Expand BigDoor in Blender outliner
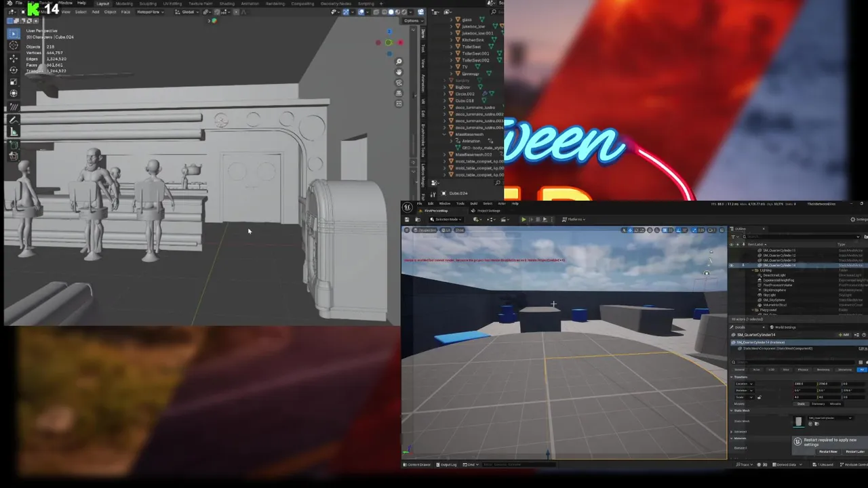Image resolution: width=868 pixels, height=488 pixels. tap(444, 87)
